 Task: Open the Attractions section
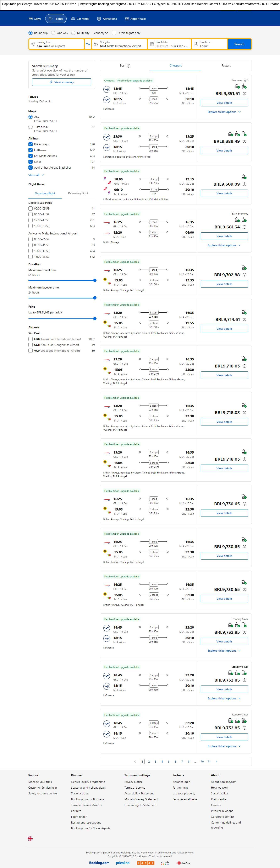click(107, 19)
